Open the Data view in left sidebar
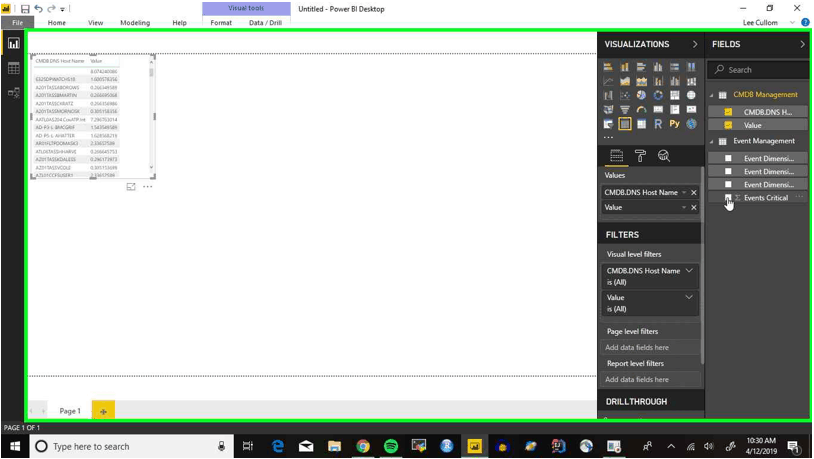The width and height of the screenshot is (814, 459). pos(13,68)
